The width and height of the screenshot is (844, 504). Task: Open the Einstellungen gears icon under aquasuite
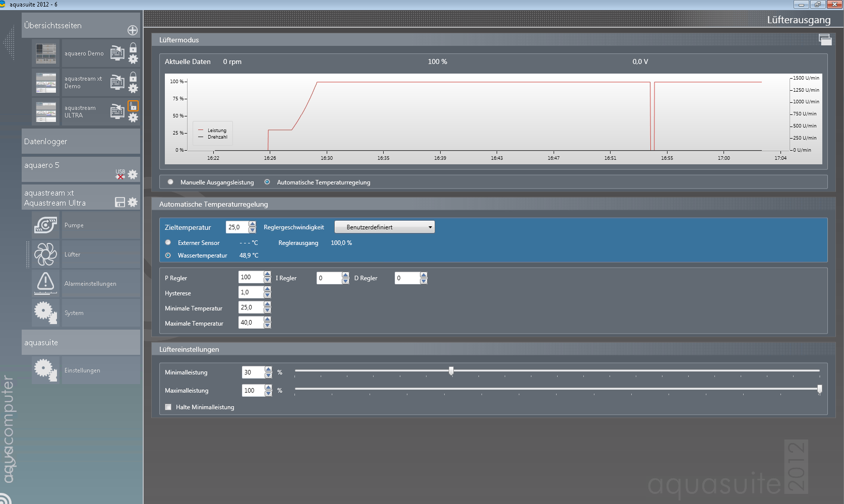pyautogui.click(x=46, y=370)
